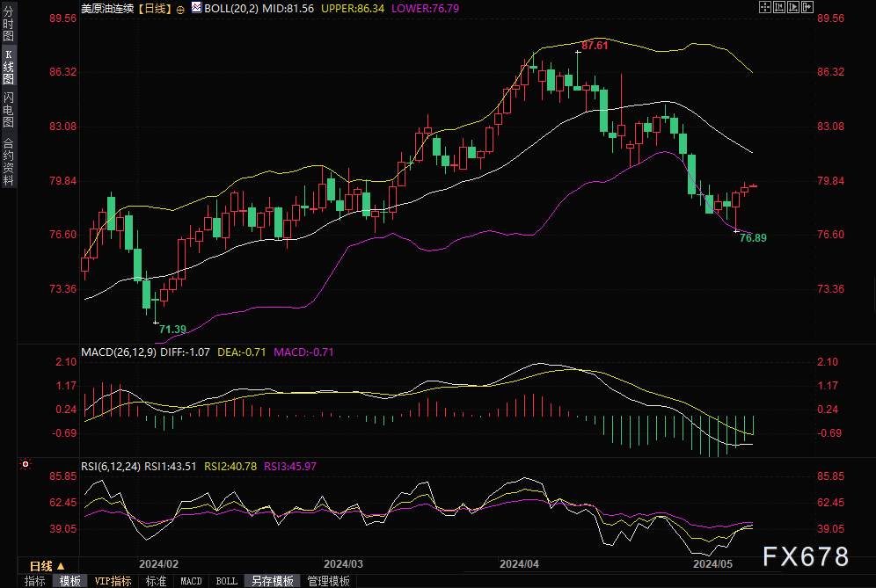This screenshot has height=588, width=876.
Task: Click the axes icon with left-pointing arrow
Action: (779, 7)
